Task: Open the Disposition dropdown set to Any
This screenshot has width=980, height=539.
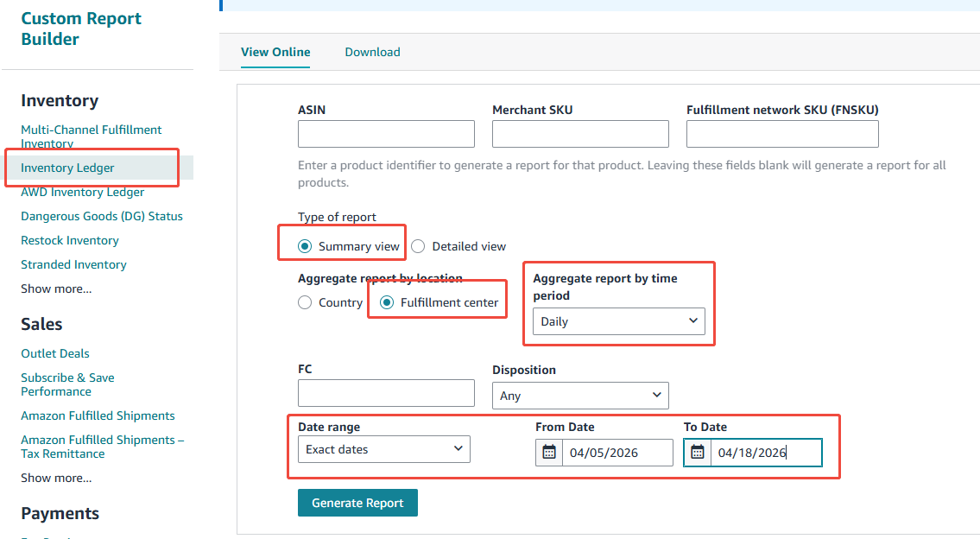Action: (x=580, y=396)
